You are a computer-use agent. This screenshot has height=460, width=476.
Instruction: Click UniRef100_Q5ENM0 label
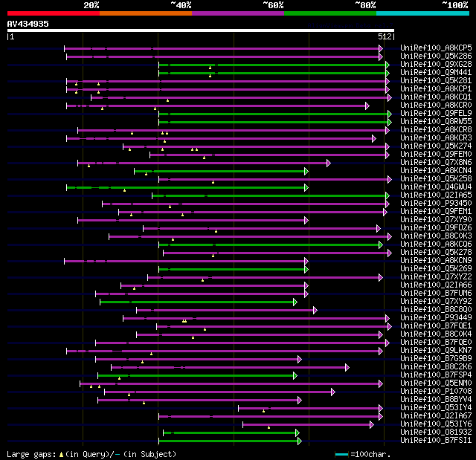[x=436, y=383]
